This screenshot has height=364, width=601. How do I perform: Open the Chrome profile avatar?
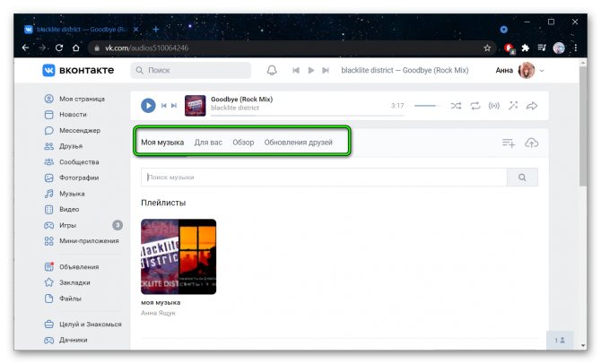[x=559, y=48]
